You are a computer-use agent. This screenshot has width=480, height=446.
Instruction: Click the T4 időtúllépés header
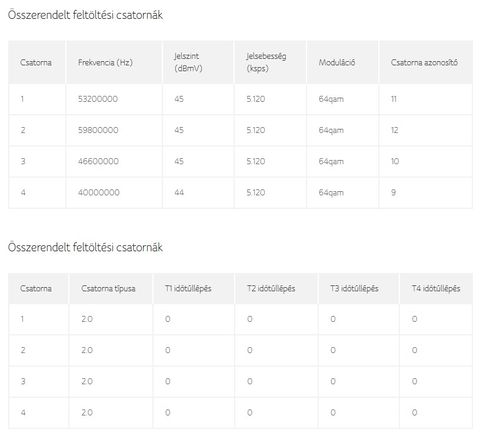point(436,288)
